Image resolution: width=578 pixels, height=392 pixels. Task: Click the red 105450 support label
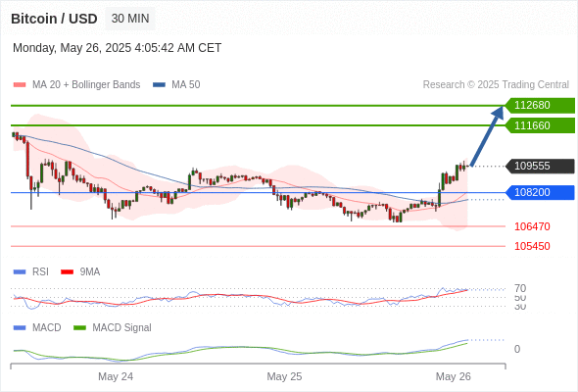click(532, 246)
